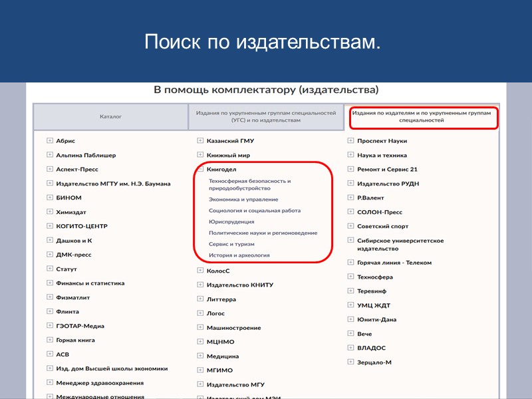Expand the Издательство МГУ node

pyautogui.click(x=200, y=384)
